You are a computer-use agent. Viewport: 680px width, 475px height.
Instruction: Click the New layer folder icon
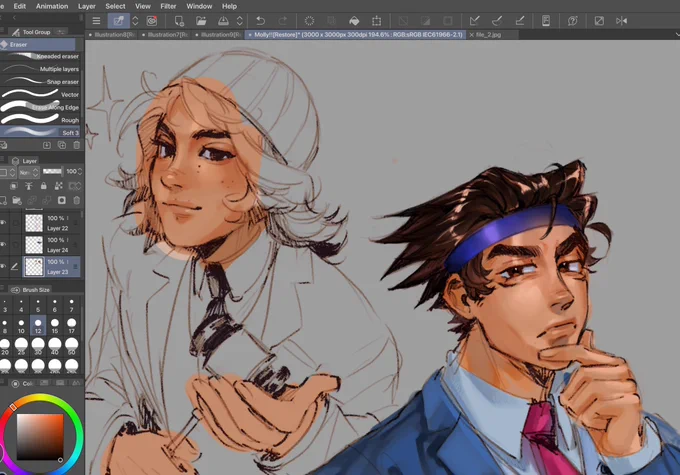[x=16, y=200]
